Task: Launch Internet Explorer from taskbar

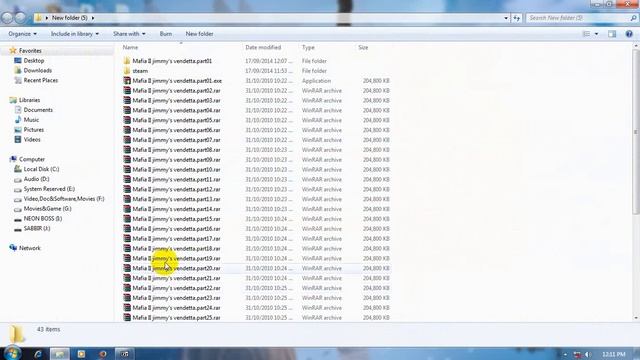Action: pos(38,354)
